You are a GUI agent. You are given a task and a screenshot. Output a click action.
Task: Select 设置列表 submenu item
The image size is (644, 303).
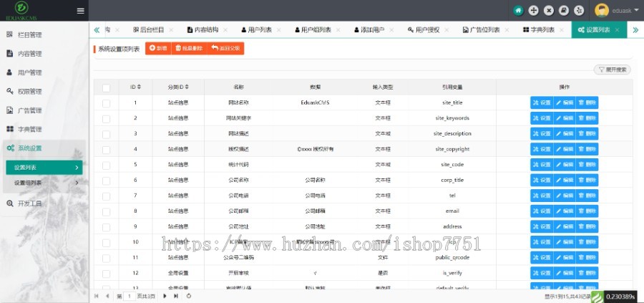44,168
